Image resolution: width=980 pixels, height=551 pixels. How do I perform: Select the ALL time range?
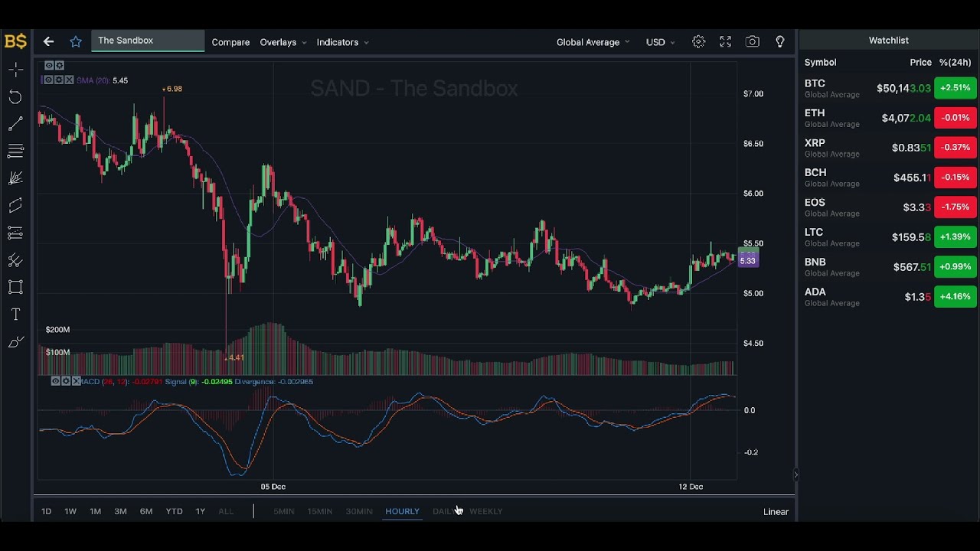tap(226, 511)
